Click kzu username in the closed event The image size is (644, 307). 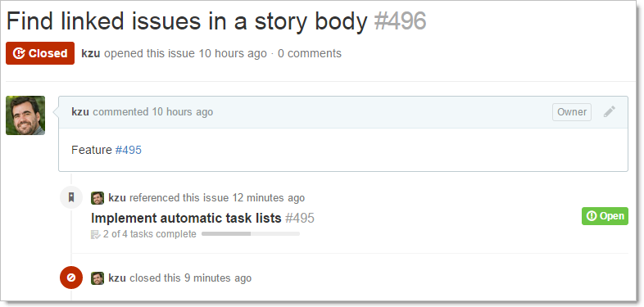pos(117,278)
